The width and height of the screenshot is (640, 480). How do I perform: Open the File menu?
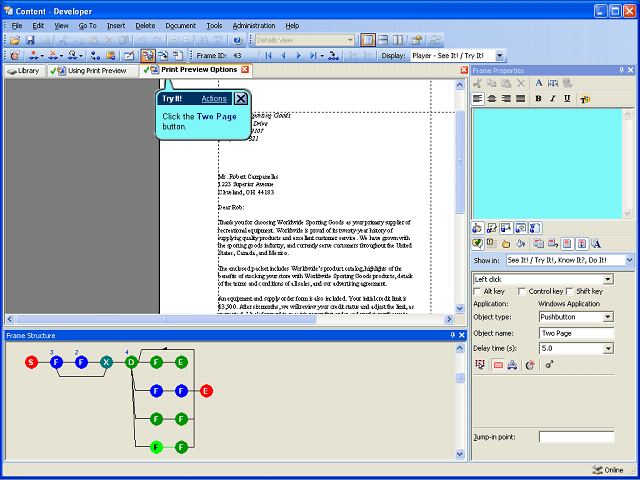(17, 26)
